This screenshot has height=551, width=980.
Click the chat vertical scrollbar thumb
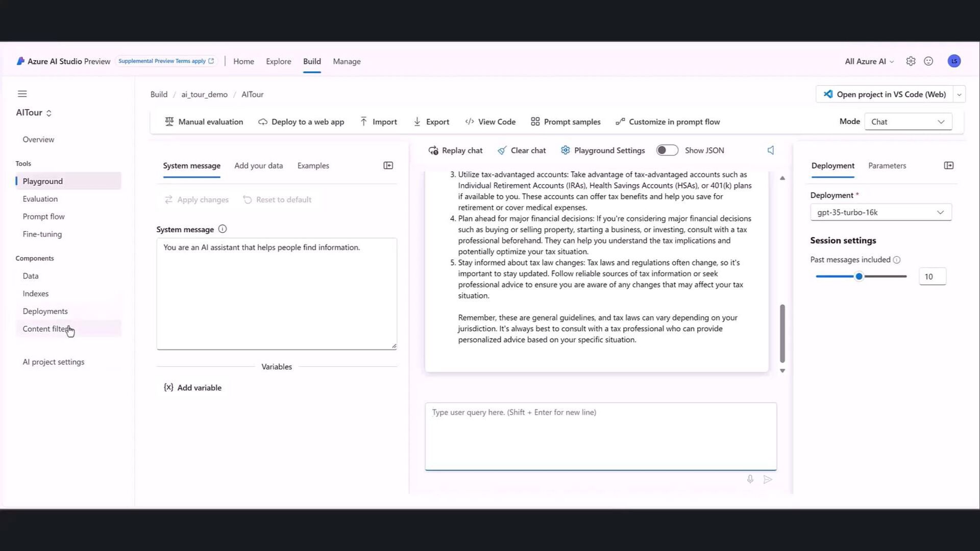pyautogui.click(x=782, y=333)
